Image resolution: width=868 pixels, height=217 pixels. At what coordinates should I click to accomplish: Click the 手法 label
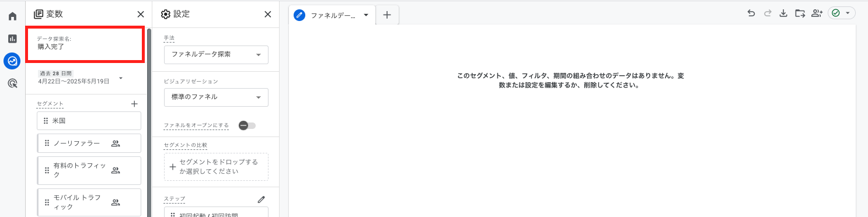(x=169, y=38)
